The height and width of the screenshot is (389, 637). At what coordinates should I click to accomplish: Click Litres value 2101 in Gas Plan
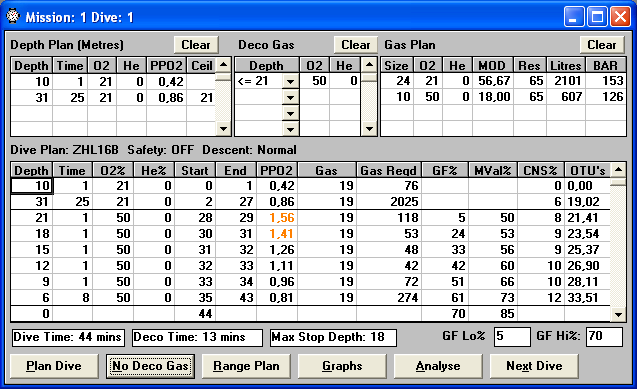coord(566,81)
